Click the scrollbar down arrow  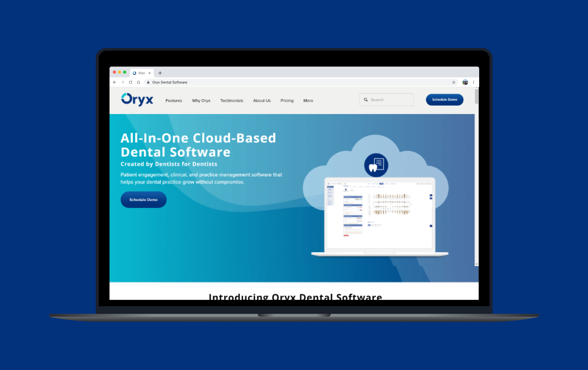476,264
